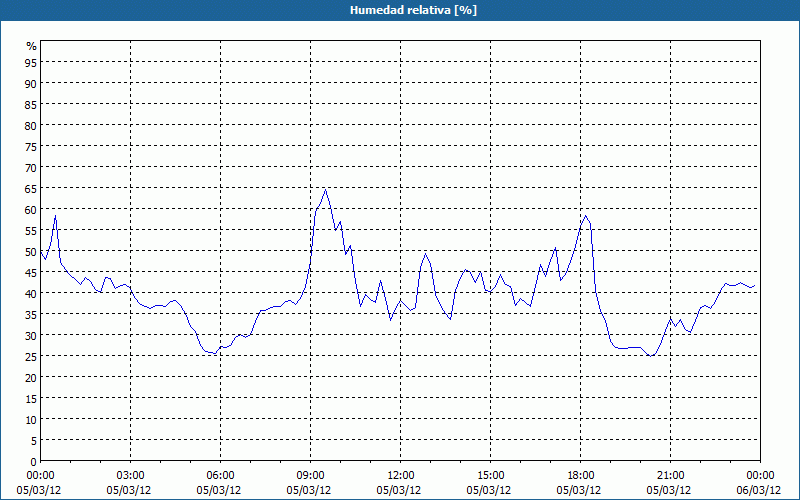Click the "15" vertical axis label
800x500 pixels.
tap(31, 398)
